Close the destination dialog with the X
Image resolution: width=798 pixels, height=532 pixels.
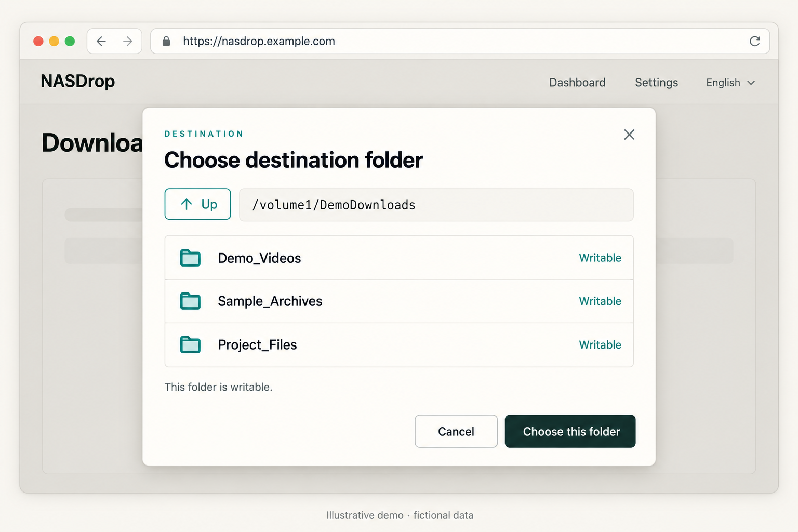629,135
